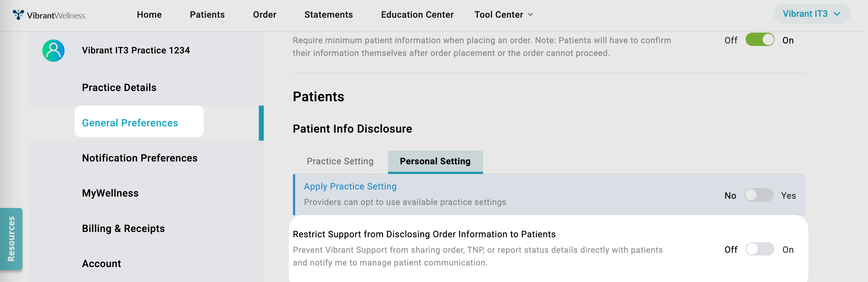Navigate to the Order page
Screen dimensions: 868x282
pyautogui.click(x=264, y=15)
